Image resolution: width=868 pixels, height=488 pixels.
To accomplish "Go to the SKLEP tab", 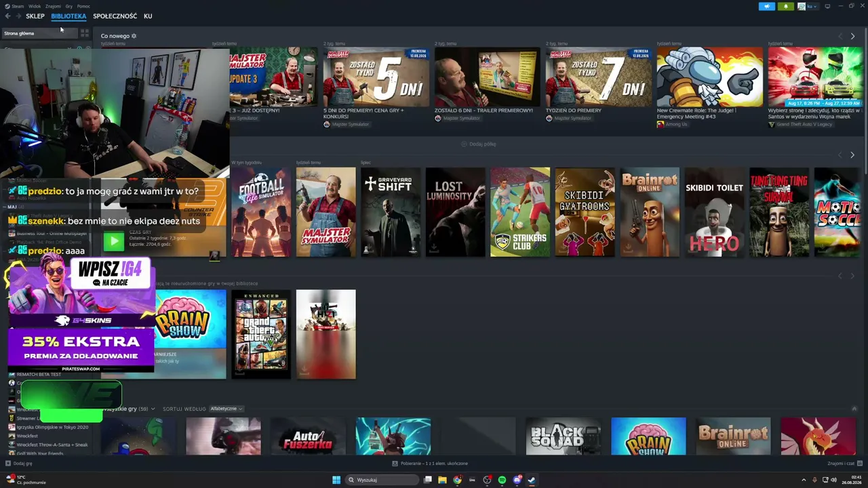I will point(35,16).
